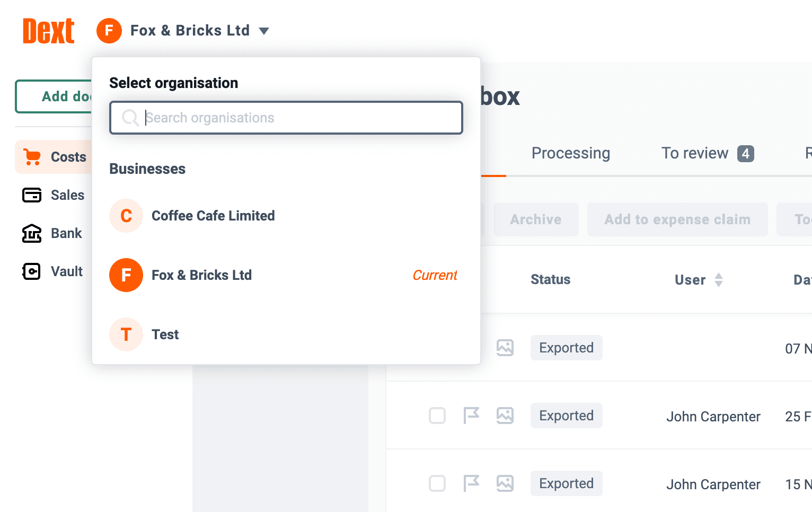The height and width of the screenshot is (512, 812).
Task: Click the orange F avatar in header
Action: coord(109,31)
